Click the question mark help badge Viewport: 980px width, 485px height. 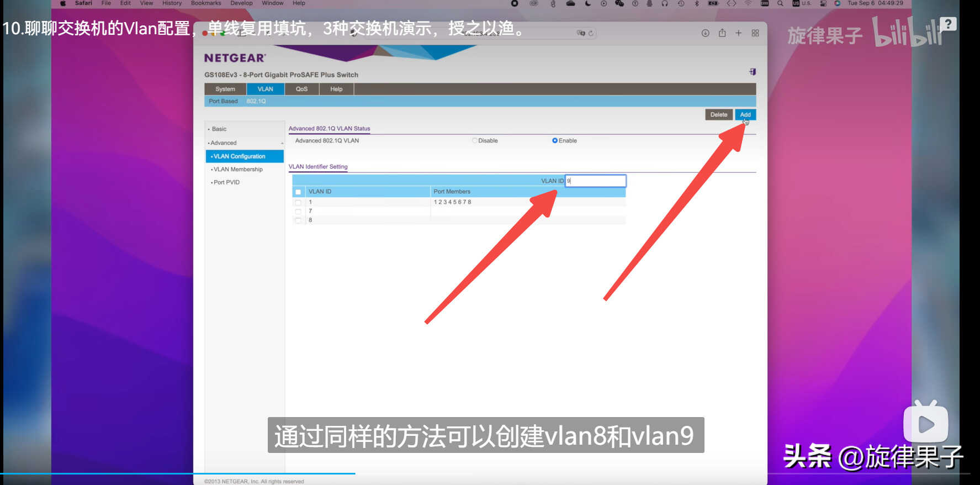click(948, 24)
